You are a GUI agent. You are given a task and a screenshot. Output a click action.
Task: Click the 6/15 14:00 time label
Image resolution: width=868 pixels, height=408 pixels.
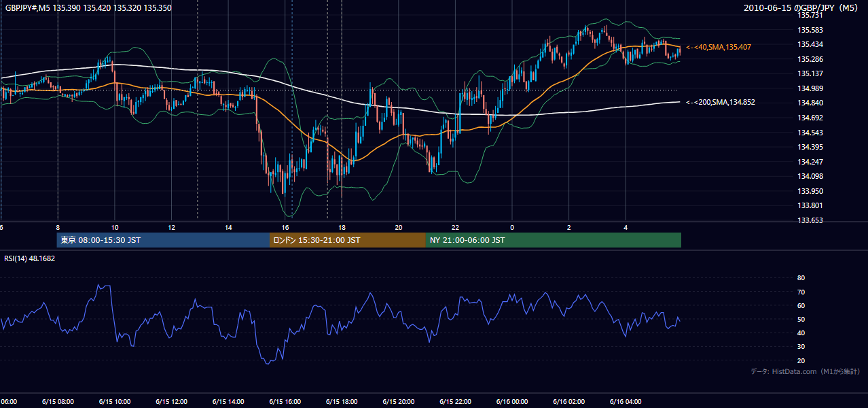pyautogui.click(x=228, y=402)
